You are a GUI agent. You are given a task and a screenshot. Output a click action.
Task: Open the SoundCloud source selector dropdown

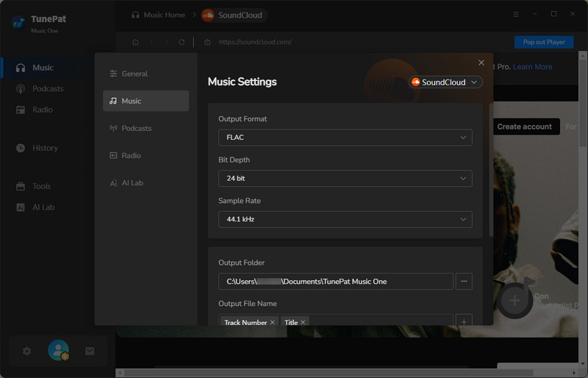445,82
